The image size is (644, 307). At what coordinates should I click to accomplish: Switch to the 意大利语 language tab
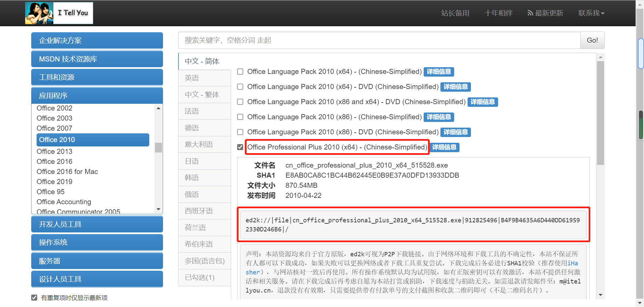(x=205, y=144)
